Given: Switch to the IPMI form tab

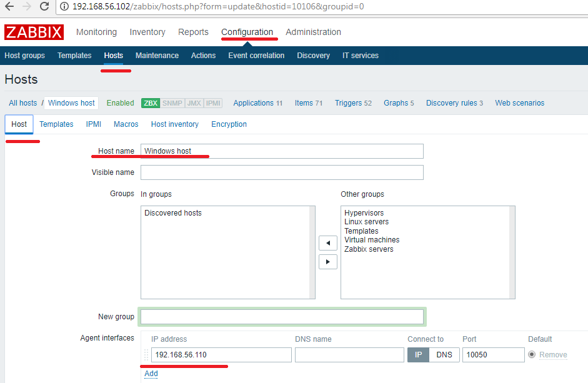Looking at the screenshot, I should (x=93, y=124).
